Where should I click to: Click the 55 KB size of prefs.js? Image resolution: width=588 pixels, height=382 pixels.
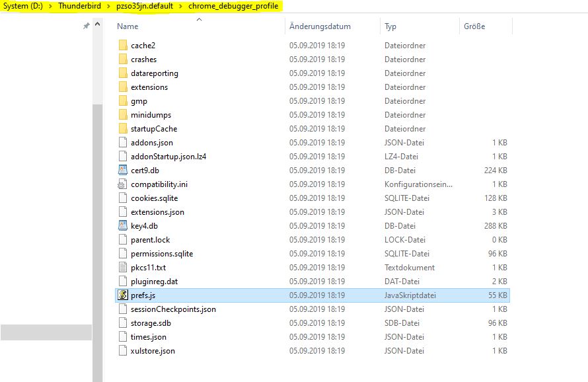click(497, 295)
